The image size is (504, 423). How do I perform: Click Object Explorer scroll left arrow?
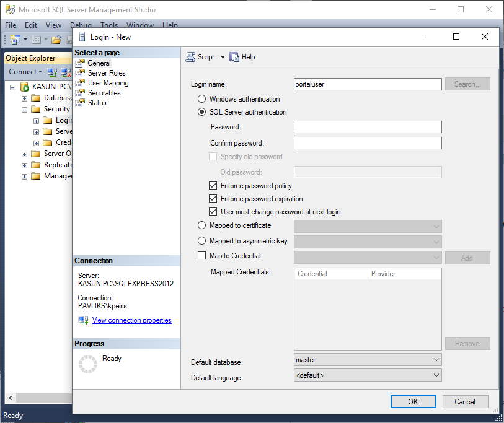pos(11,398)
